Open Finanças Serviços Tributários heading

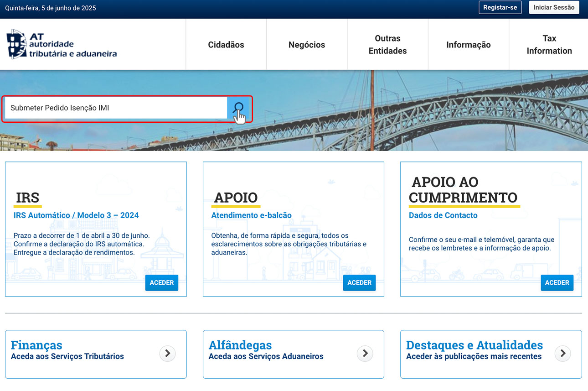[36, 345]
